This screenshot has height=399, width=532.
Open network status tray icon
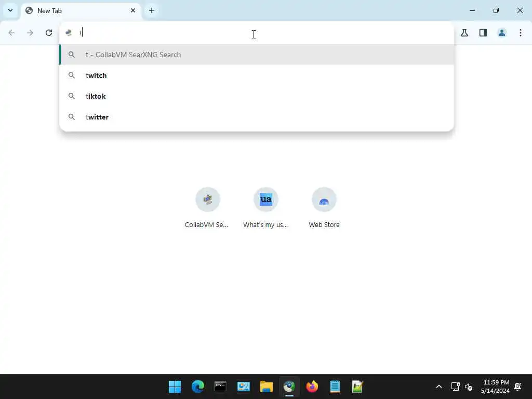(x=455, y=387)
